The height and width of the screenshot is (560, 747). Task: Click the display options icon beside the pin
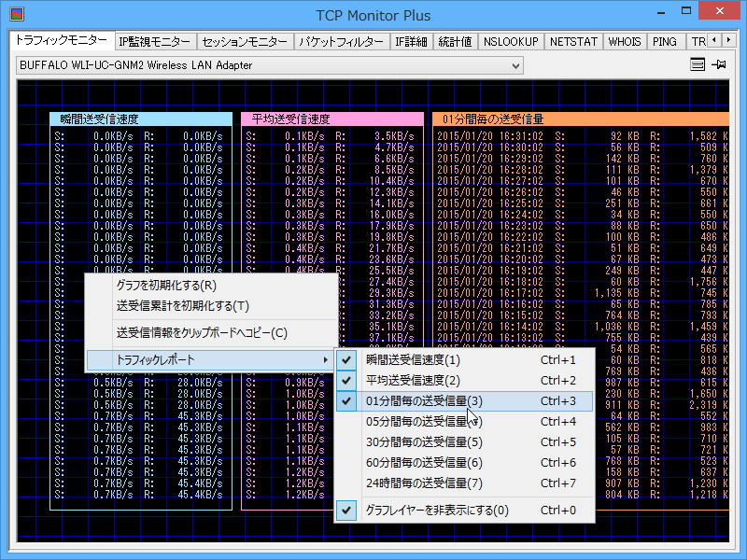click(697, 63)
